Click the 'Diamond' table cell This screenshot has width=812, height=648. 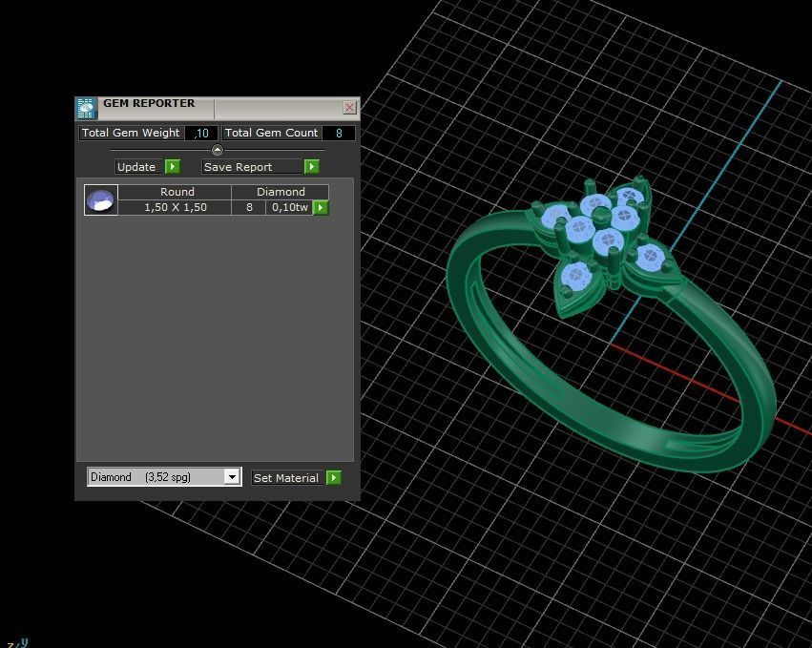tap(281, 192)
